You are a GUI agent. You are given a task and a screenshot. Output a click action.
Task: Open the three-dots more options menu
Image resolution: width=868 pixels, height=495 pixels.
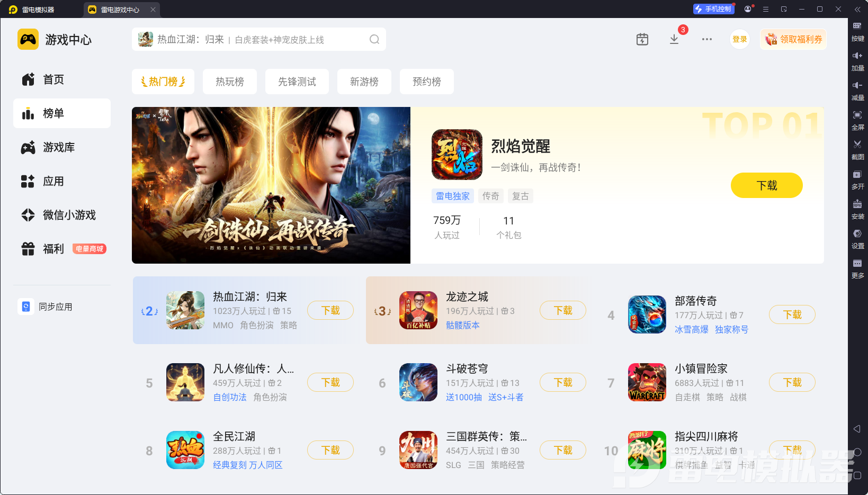coord(707,39)
